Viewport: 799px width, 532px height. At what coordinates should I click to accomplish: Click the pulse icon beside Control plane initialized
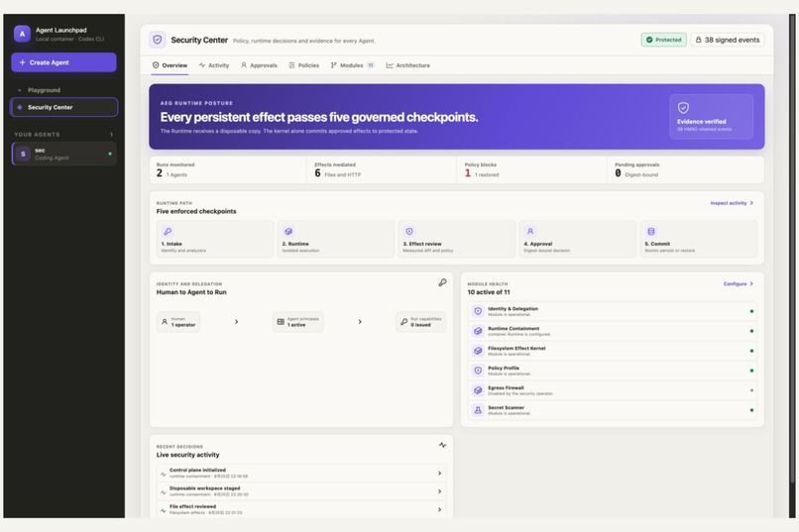tap(163, 474)
